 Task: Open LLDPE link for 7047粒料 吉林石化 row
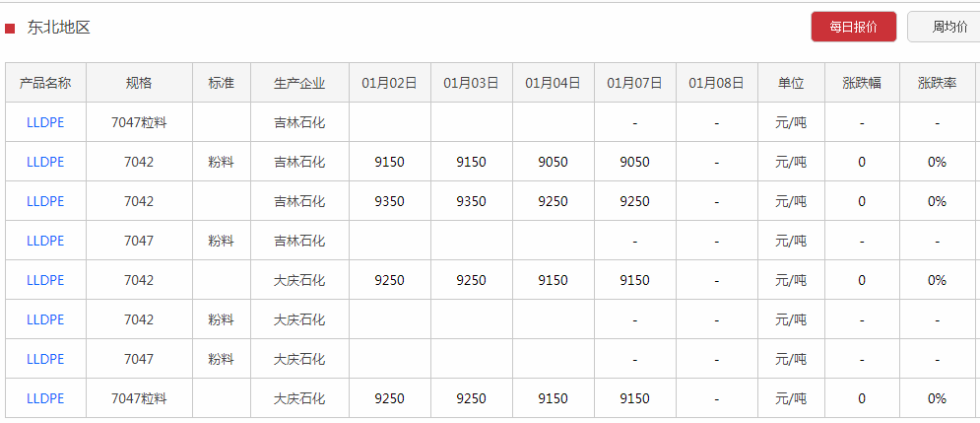point(45,122)
